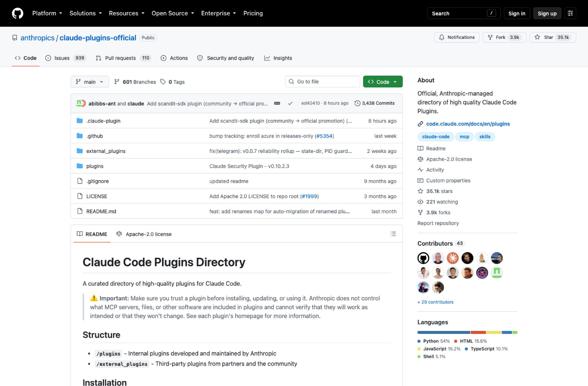Click the LICENSE file icon
The width and height of the screenshot is (588, 386).
(80, 196)
